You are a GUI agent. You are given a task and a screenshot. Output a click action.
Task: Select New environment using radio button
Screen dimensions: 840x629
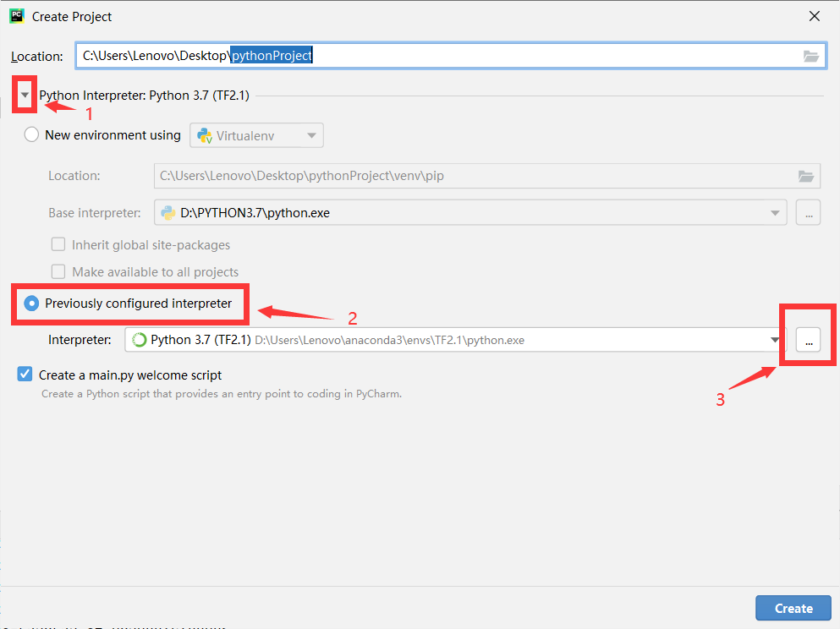pyautogui.click(x=31, y=134)
